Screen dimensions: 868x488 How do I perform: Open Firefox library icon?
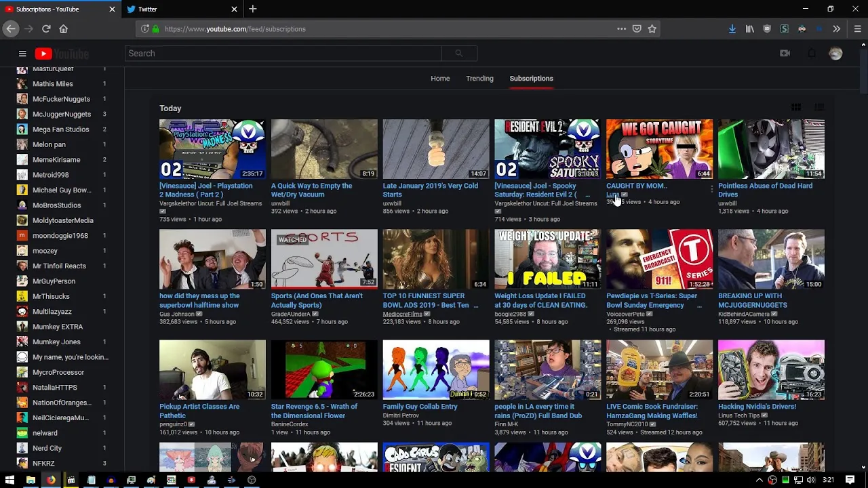(750, 28)
